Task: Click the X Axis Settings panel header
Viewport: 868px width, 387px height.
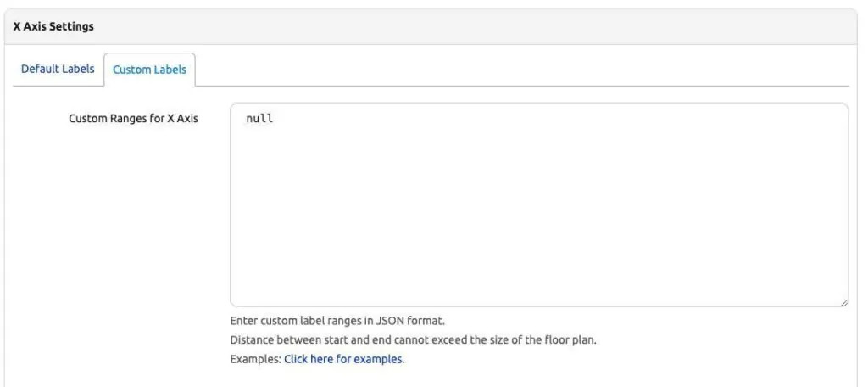Action: point(431,26)
